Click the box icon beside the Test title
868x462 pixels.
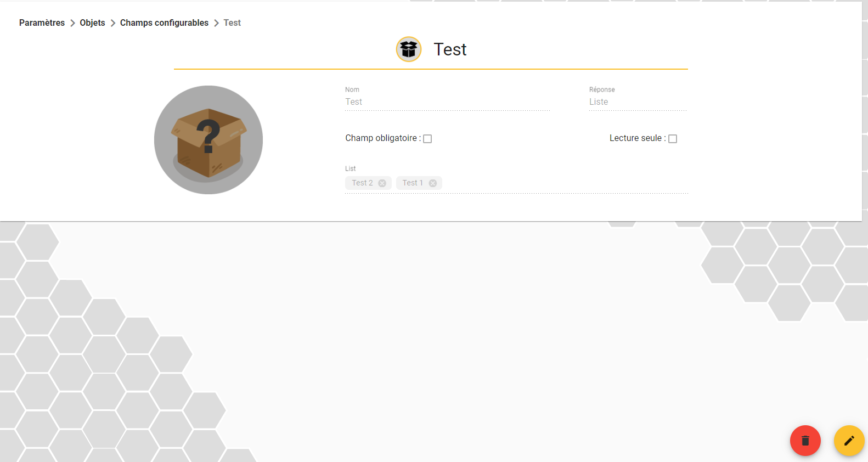(409, 49)
